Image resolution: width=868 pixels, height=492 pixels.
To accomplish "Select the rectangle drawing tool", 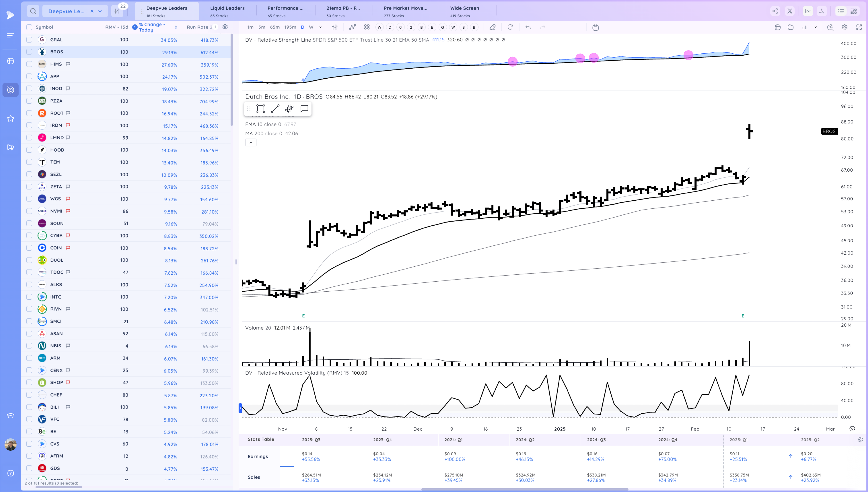I will coord(260,109).
